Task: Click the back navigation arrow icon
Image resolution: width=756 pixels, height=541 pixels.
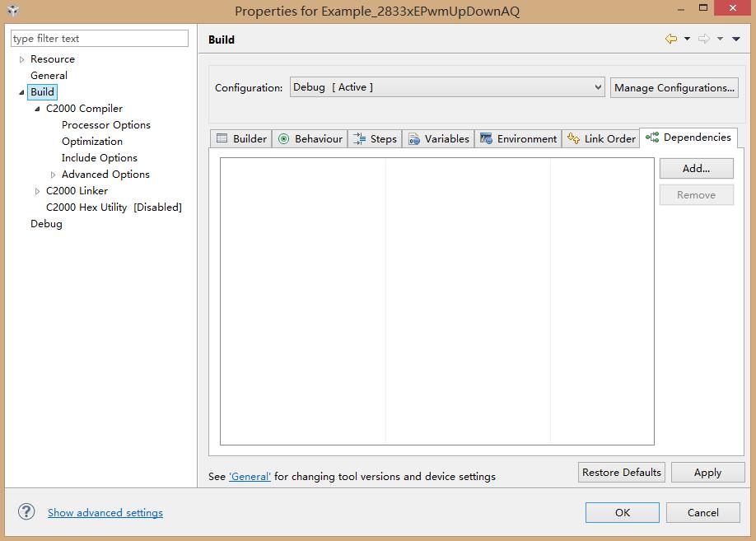Action: (x=670, y=39)
